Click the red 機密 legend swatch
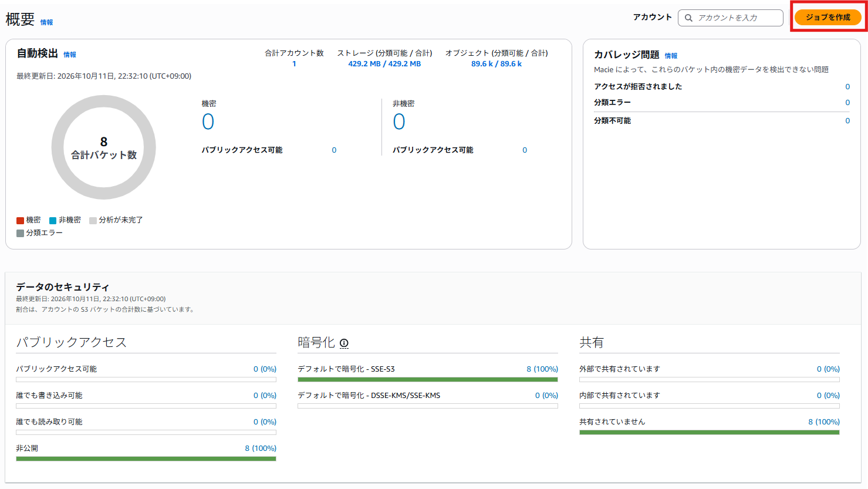The image size is (868, 489). pos(20,221)
